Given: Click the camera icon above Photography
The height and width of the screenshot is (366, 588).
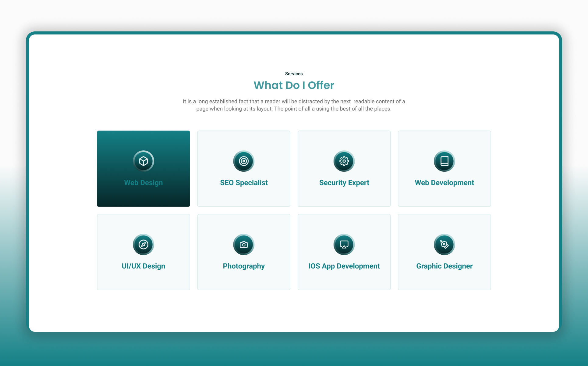Looking at the screenshot, I should [244, 244].
